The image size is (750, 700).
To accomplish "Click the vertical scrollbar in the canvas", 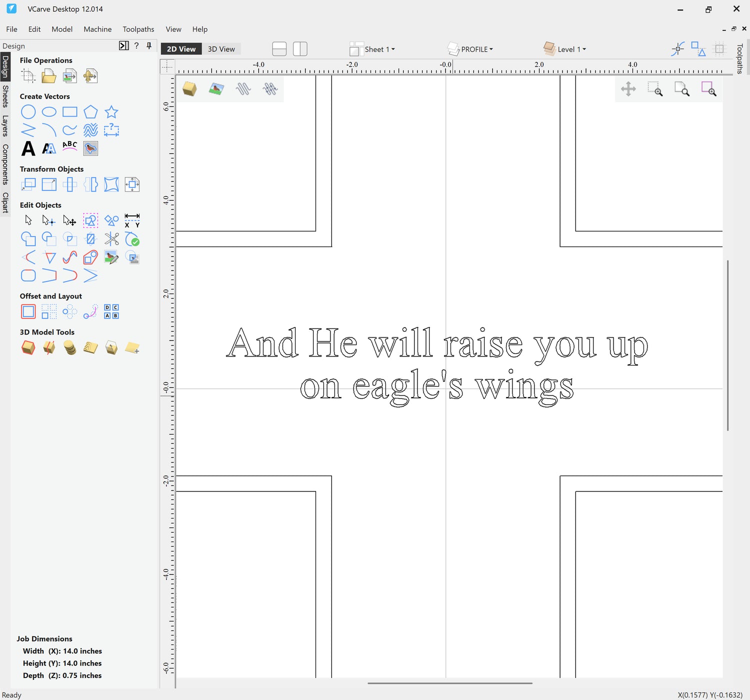I will 727,345.
